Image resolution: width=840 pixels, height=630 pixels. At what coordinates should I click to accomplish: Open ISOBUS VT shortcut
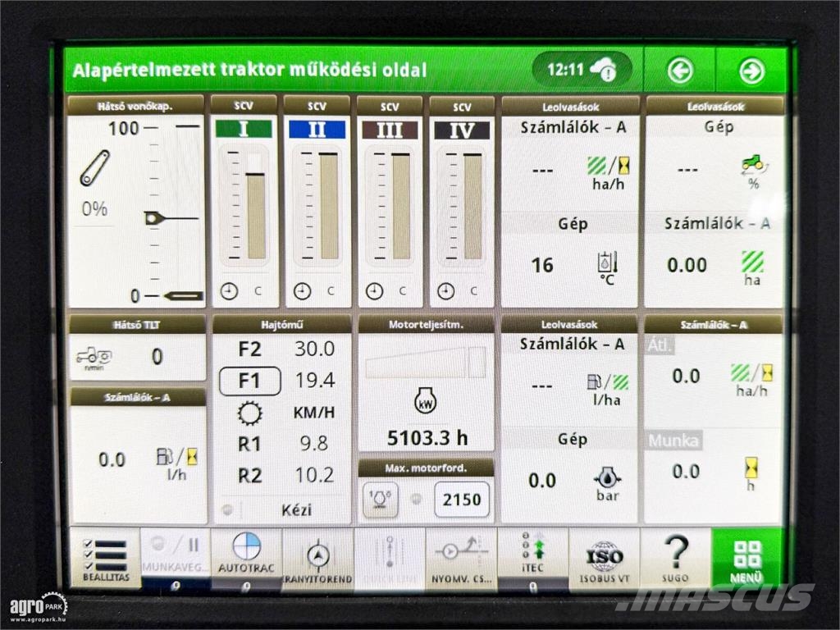(x=605, y=559)
